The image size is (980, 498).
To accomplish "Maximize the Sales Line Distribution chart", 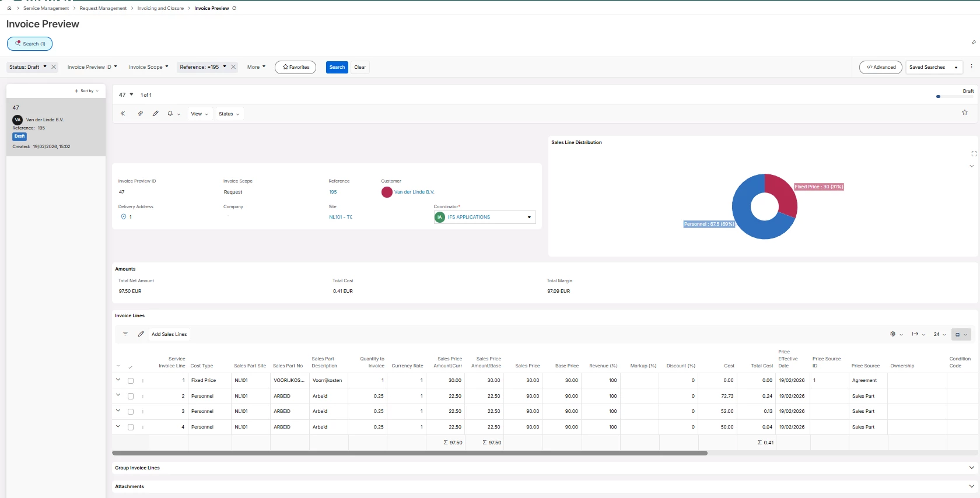I will point(974,153).
